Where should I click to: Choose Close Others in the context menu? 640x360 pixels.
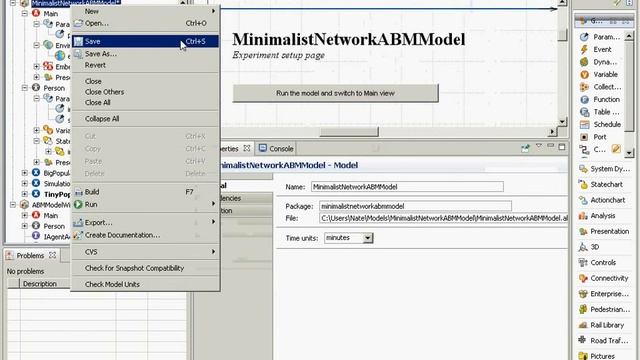pos(145,92)
